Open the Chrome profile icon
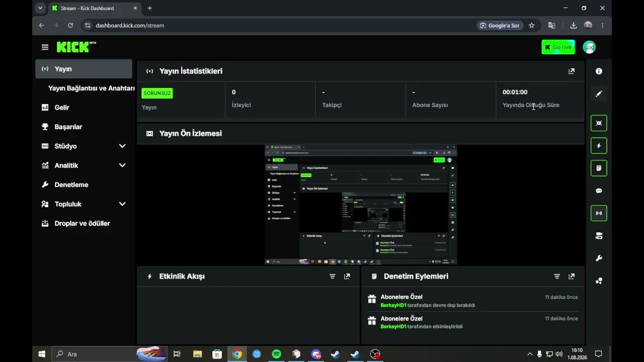Viewport: 644px width, 362px height. tap(588, 25)
